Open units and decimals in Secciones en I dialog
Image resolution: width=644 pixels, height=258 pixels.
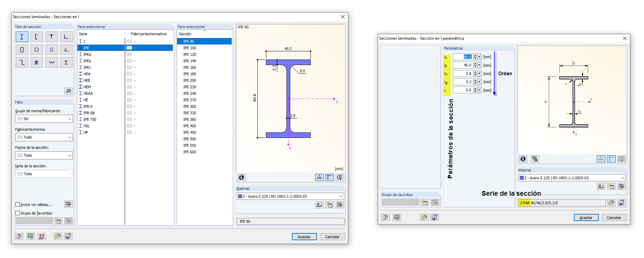tap(30, 236)
